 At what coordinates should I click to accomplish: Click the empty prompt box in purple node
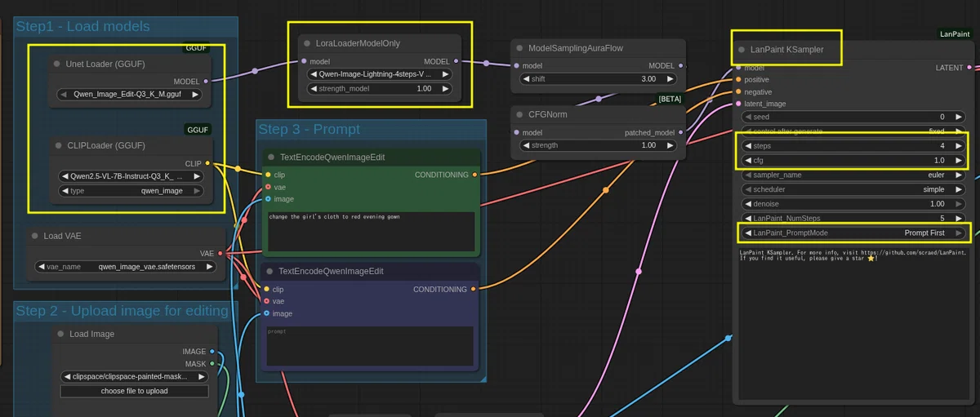(x=370, y=346)
